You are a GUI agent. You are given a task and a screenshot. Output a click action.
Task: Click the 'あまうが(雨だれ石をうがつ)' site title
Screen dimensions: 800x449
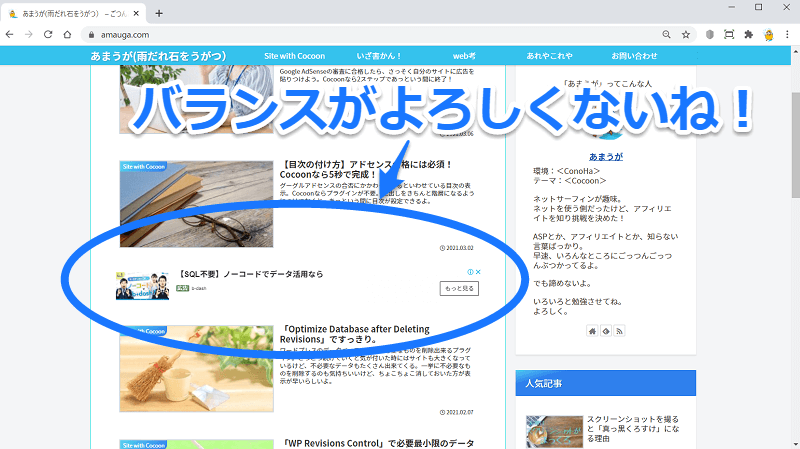point(158,55)
